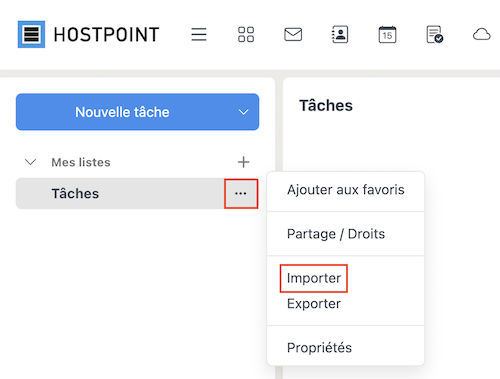Screen dimensions: 500x379
Task: Add a new list with plus icon
Action: coord(243,162)
